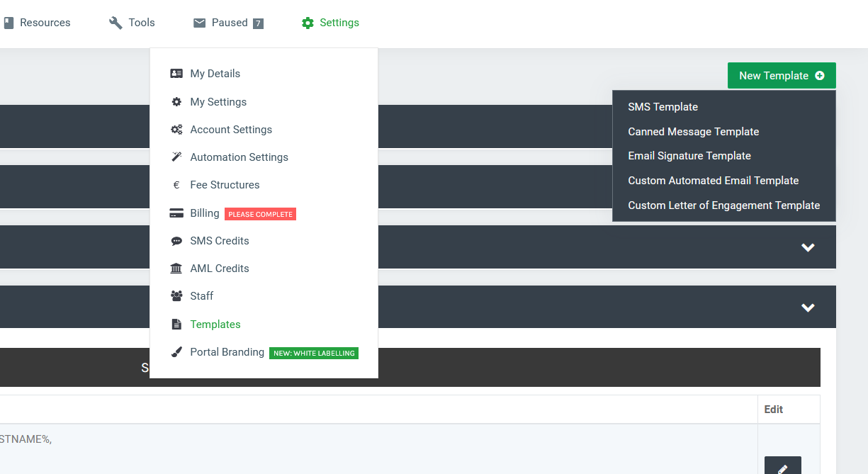Image resolution: width=868 pixels, height=474 pixels.
Task: Click the Portal Branding paintbrush icon
Action: 176,352
